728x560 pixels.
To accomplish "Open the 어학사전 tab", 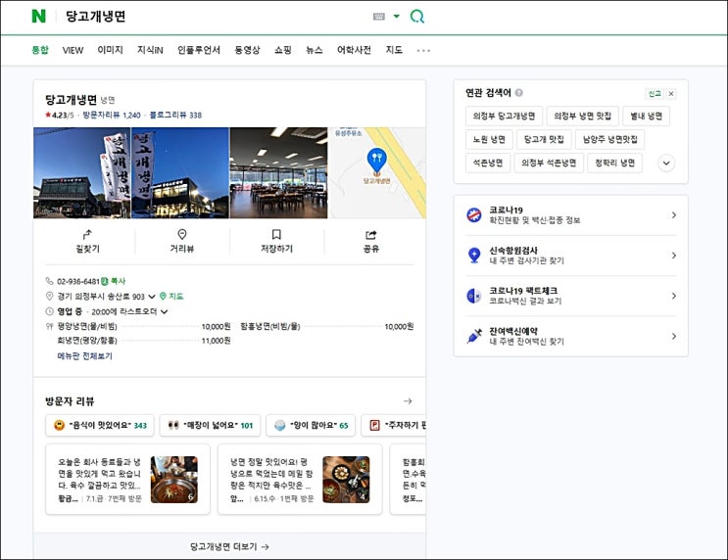I will (x=354, y=50).
